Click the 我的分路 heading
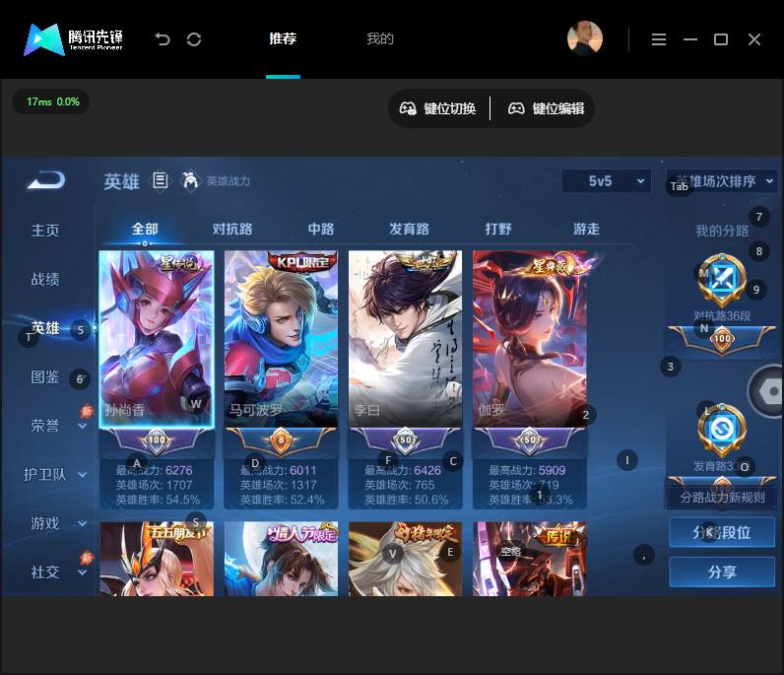The height and width of the screenshot is (675, 784). click(x=722, y=231)
